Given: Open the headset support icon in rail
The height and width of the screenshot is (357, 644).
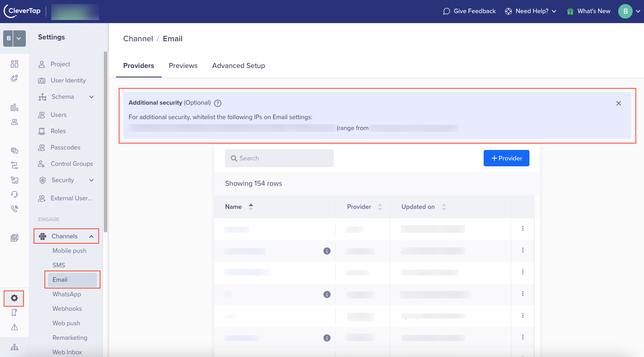Looking at the screenshot, I should click(x=14, y=194).
